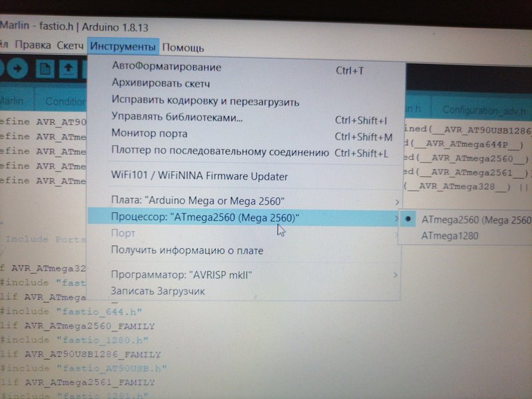The height and width of the screenshot is (399, 532).
Task: Open the Плата: Arduino Mega or Mega 2560 entry
Action: [x=244, y=201]
